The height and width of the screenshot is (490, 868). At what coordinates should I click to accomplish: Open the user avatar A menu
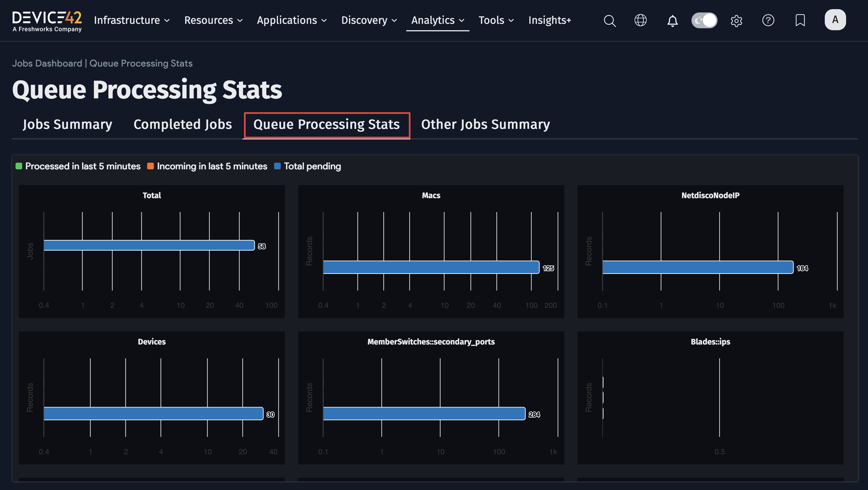click(835, 20)
